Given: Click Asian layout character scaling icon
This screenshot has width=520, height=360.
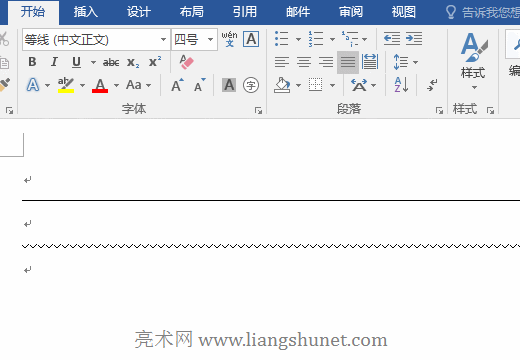Looking at the screenshot, I should click(x=359, y=85).
